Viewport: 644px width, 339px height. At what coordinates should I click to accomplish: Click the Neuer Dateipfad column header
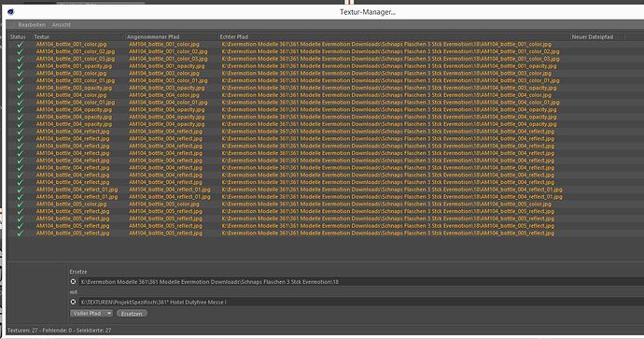(x=593, y=37)
